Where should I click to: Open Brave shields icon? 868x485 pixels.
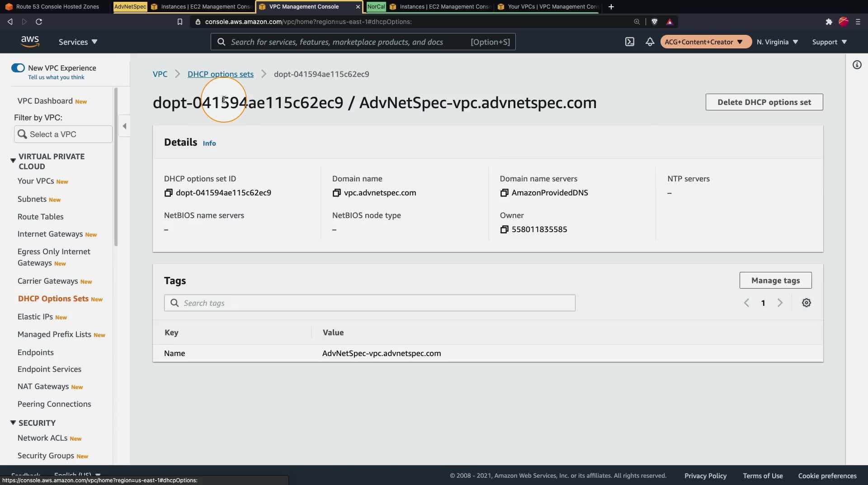654,22
